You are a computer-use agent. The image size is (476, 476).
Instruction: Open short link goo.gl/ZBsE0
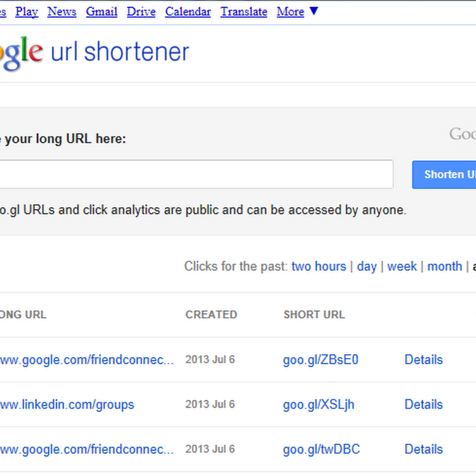[321, 359]
